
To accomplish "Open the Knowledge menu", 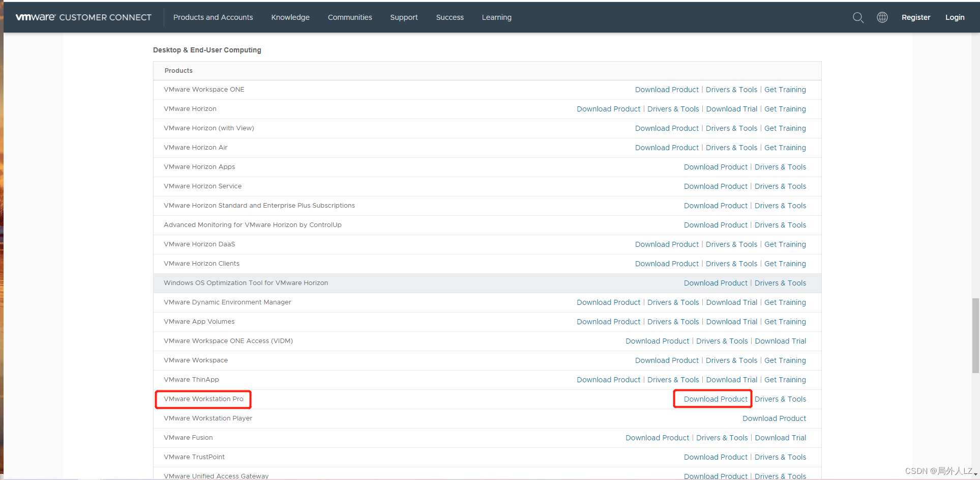I will pos(290,17).
